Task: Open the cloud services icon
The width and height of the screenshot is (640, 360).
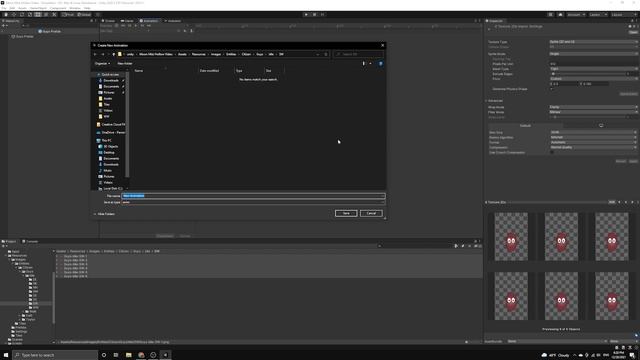Action: (560, 14)
